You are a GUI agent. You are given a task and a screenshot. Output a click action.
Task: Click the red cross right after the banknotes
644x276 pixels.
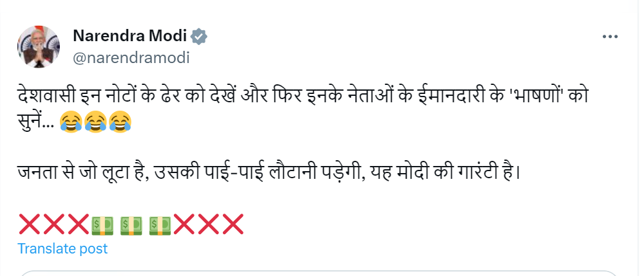tap(185, 224)
